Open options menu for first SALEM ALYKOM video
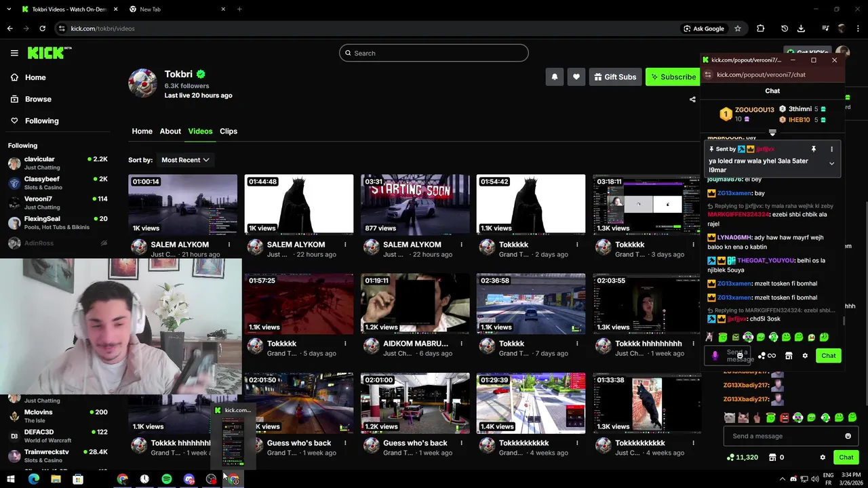Viewport: 868px width, 488px height. [x=229, y=245]
